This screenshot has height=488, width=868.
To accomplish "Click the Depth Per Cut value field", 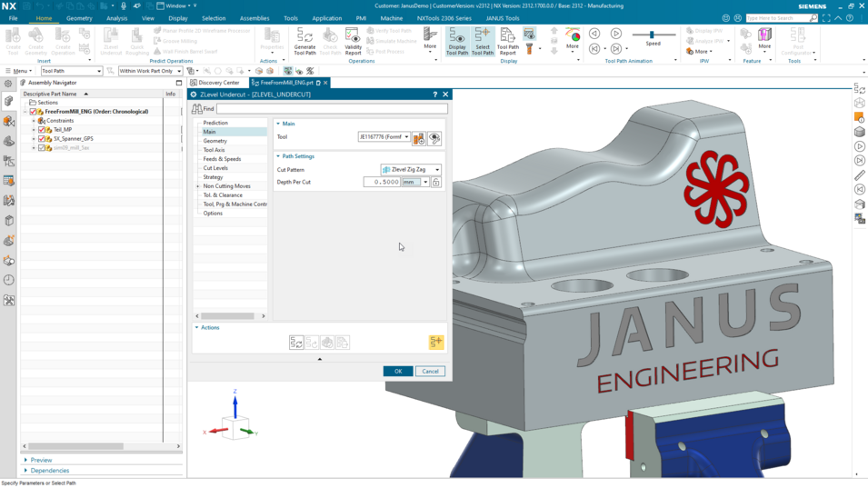I will click(x=382, y=182).
